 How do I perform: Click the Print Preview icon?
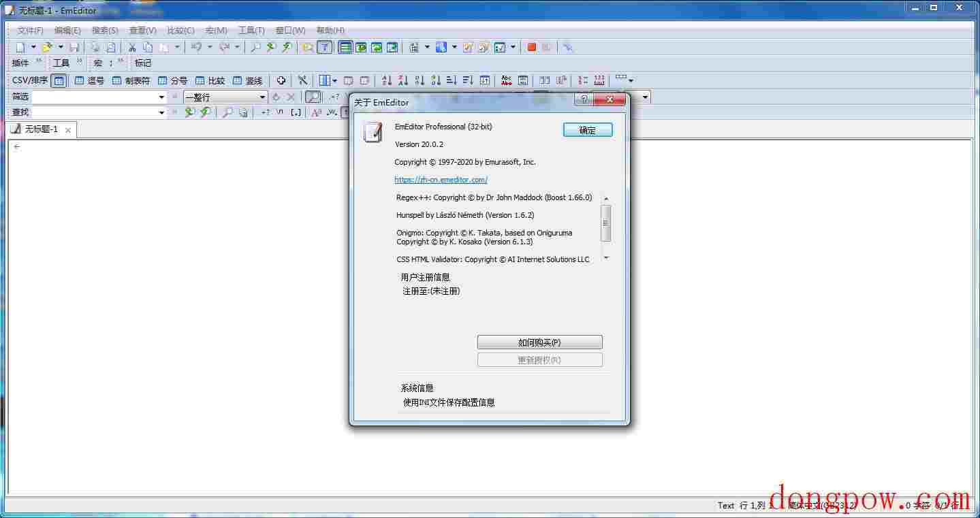pyautogui.click(x=110, y=47)
